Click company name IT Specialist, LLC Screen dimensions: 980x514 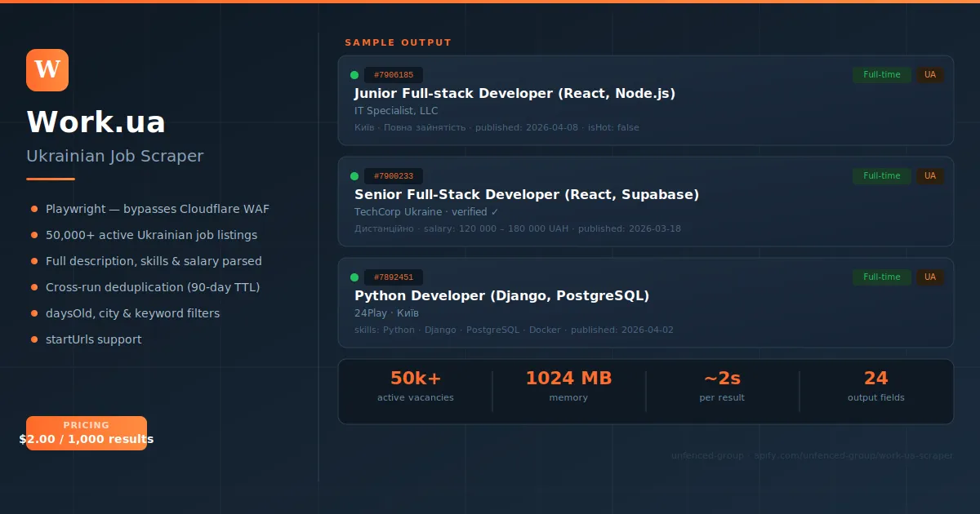coord(396,111)
